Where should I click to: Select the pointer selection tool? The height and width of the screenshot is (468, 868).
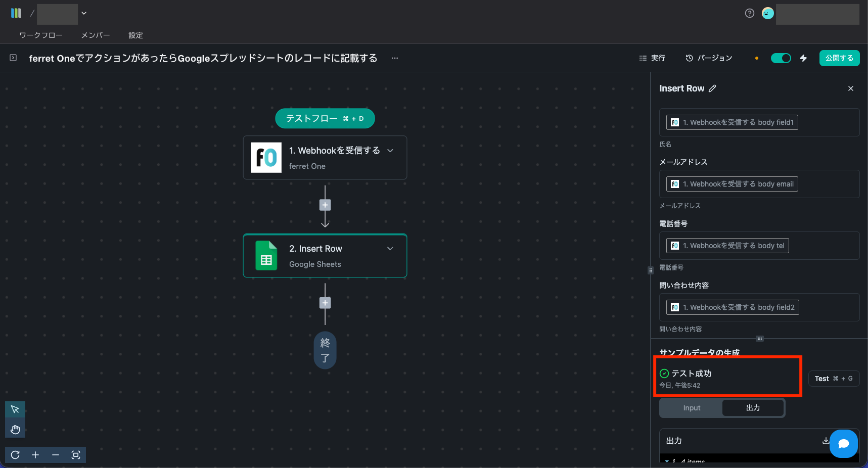(x=15, y=409)
